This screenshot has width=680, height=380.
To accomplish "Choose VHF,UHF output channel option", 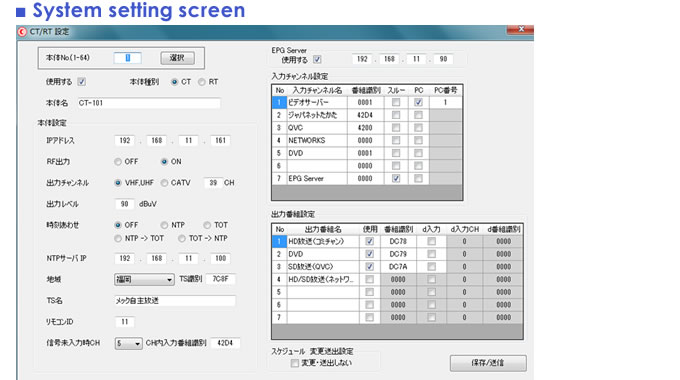I will [x=118, y=183].
